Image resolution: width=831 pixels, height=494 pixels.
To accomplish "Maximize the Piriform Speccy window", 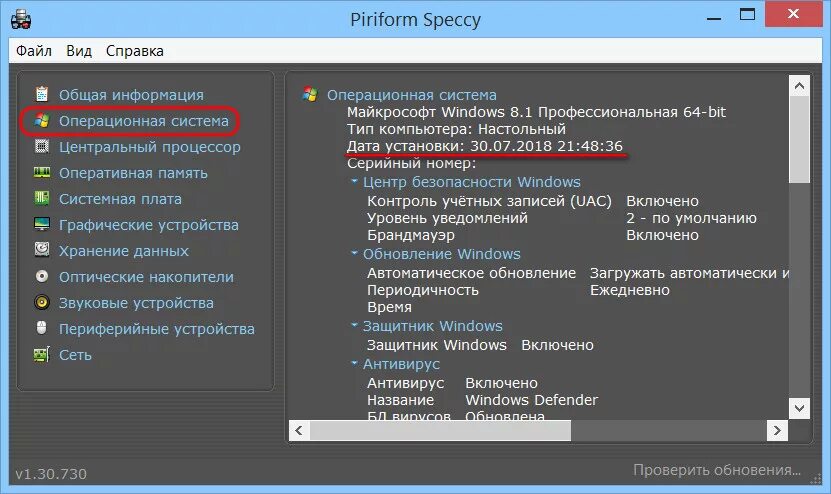I will pos(747,14).
